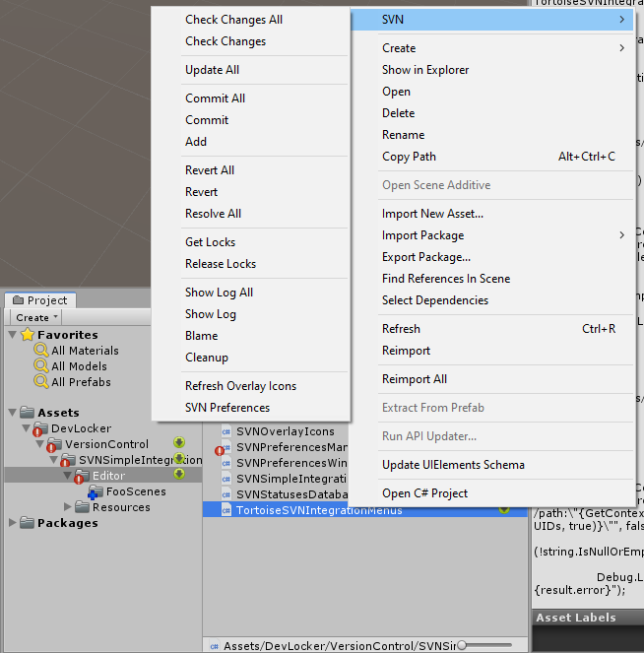Click All Prefabs search icon

click(x=40, y=381)
